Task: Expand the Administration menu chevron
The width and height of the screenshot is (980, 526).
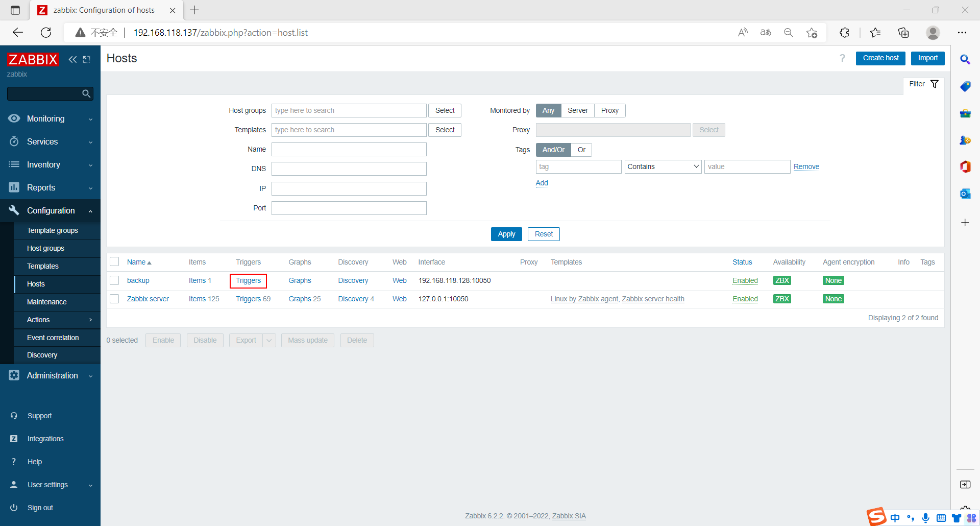Action: point(91,376)
